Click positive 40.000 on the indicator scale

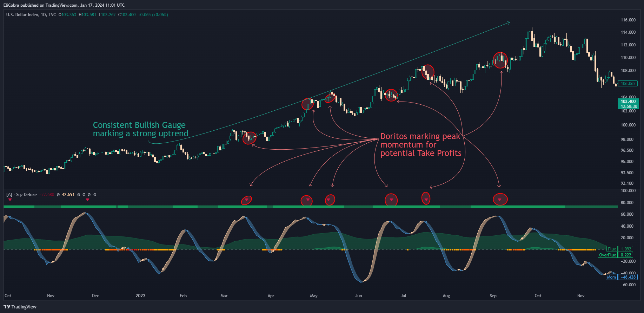pos(627,226)
